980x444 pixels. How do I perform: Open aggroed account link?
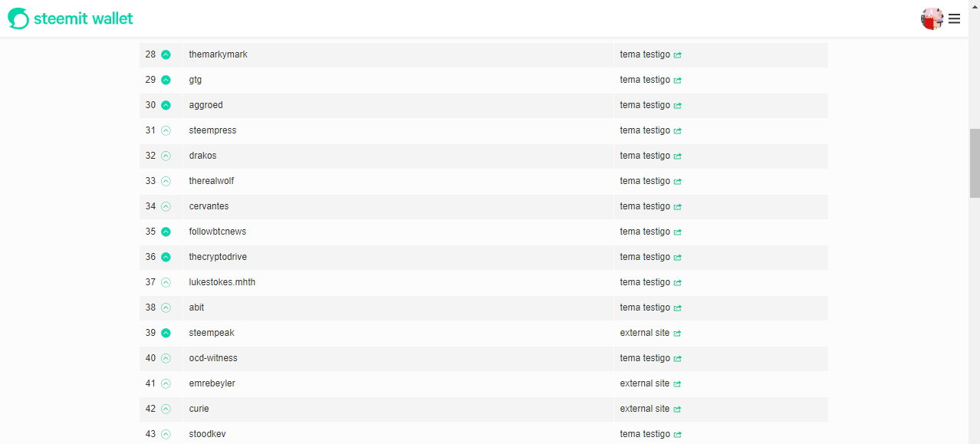coord(206,105)
